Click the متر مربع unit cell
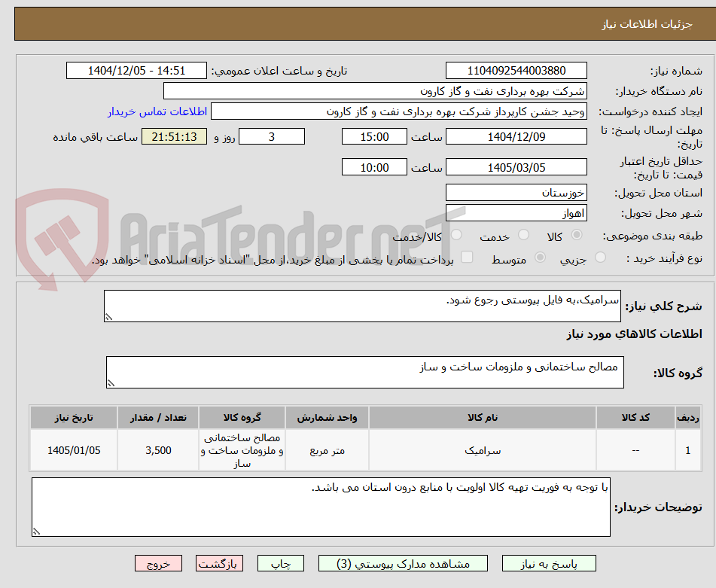 (327, 450)
